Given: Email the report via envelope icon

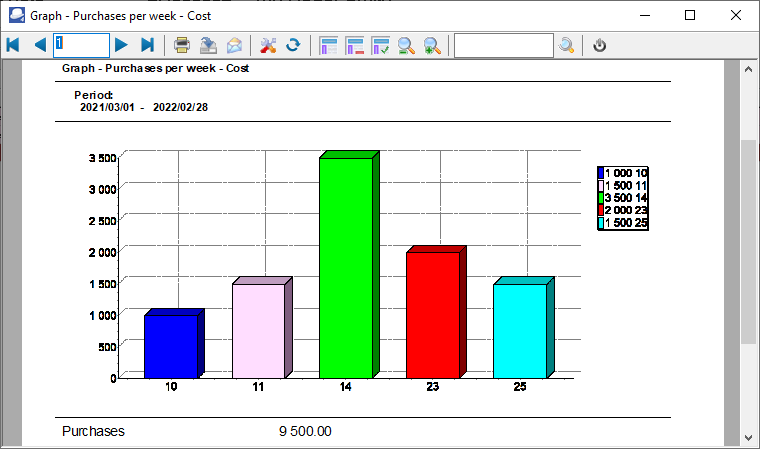Looking at the screenshot, I should pos(235,45).
